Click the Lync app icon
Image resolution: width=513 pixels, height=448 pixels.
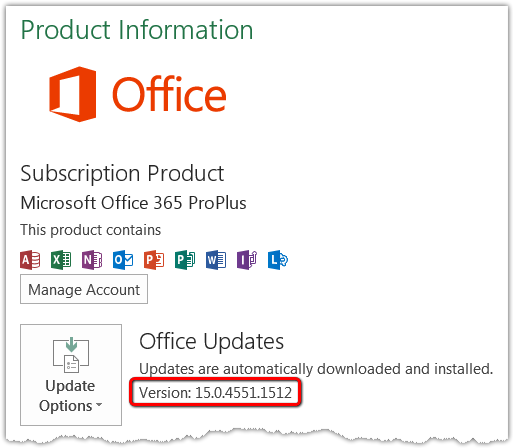click(278, 260)
